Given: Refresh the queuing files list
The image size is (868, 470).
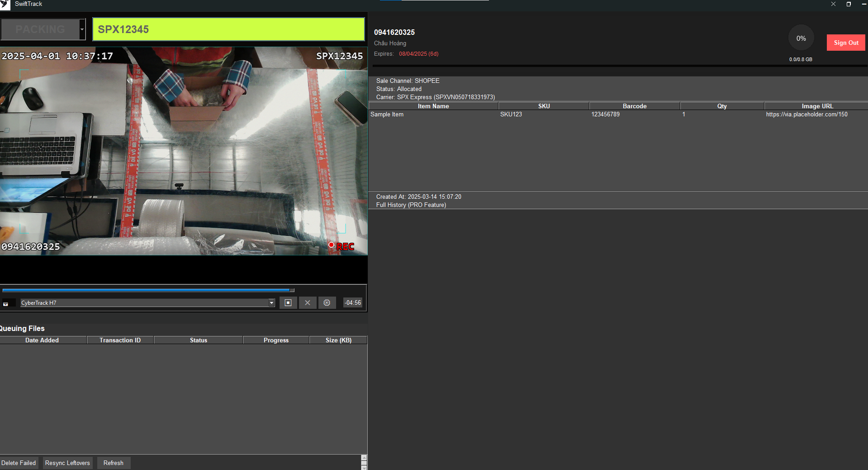Looking at the screenshot, I should pos(113,463).
